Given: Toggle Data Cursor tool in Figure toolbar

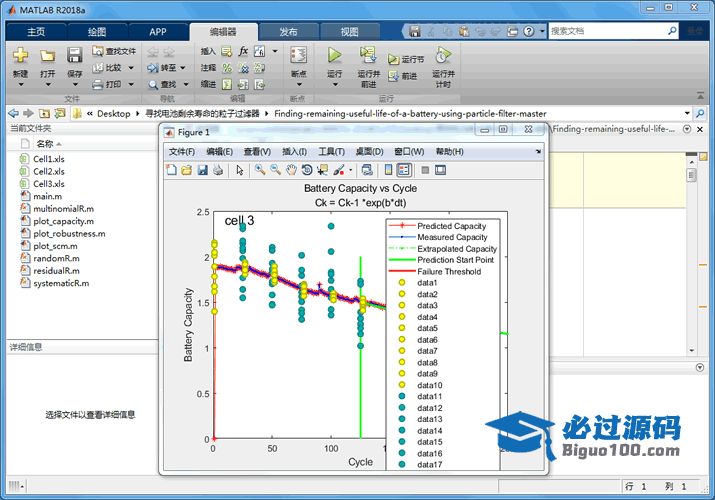Looking at the screenshot, I should (322, 170).
